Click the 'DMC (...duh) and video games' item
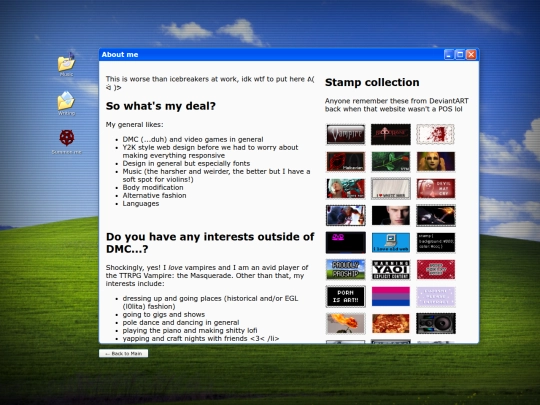 [x=193, y=139]
